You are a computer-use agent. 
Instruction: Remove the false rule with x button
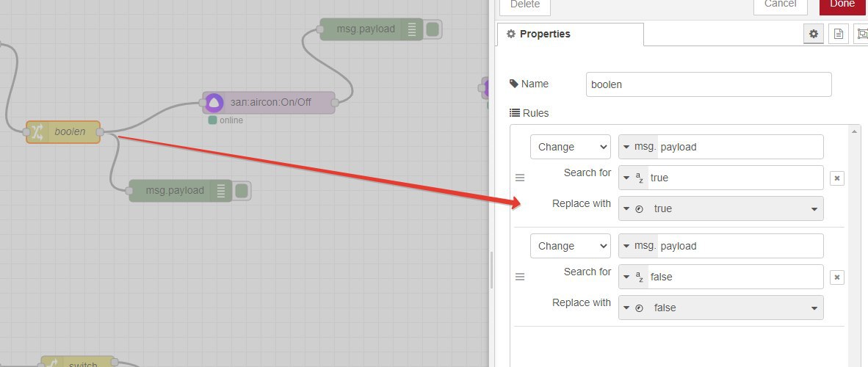[x=837, y=277]
